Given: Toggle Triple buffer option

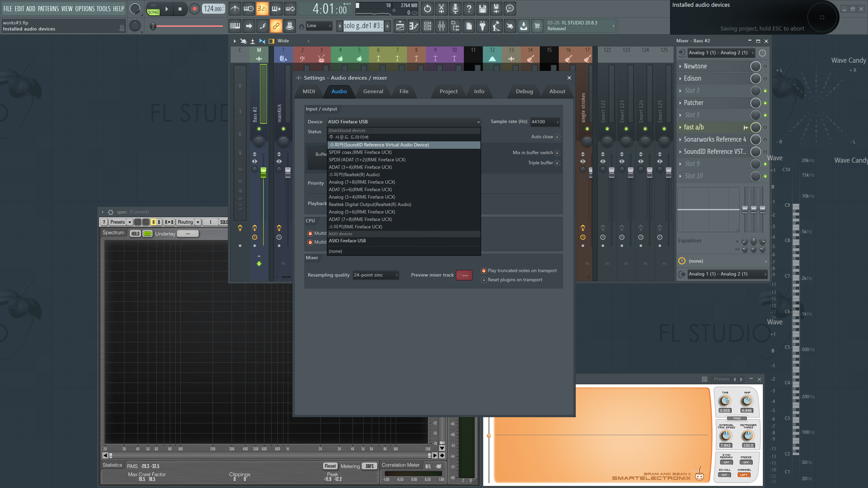Looking at the screenshot, I should (557, 163).
